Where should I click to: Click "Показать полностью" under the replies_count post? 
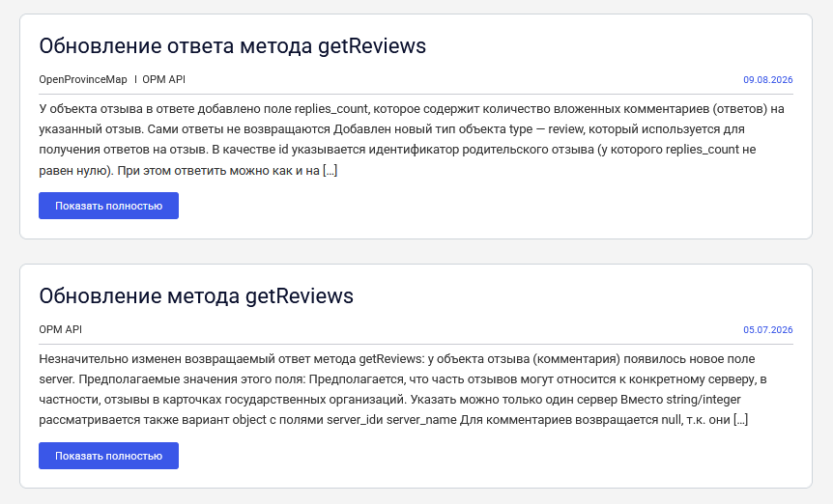(108, 206)
